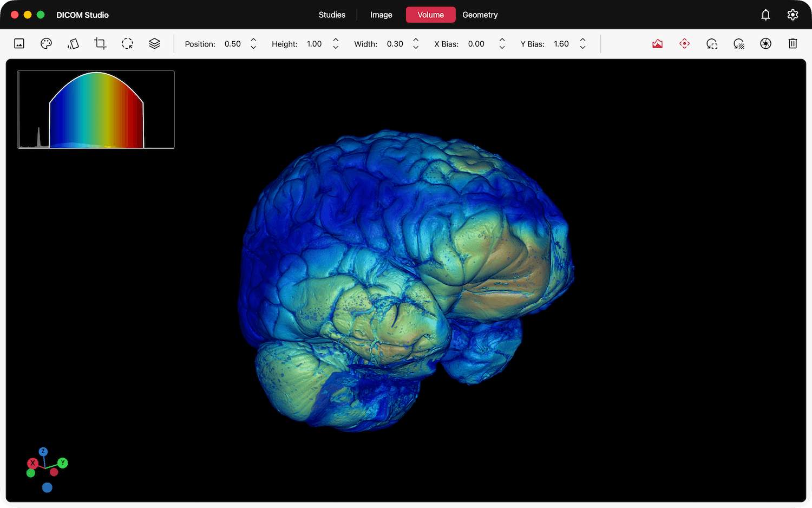The width and height of the screenshot is (812, 508).
Task: Open the color palette tool
Action: pos(46,44)
